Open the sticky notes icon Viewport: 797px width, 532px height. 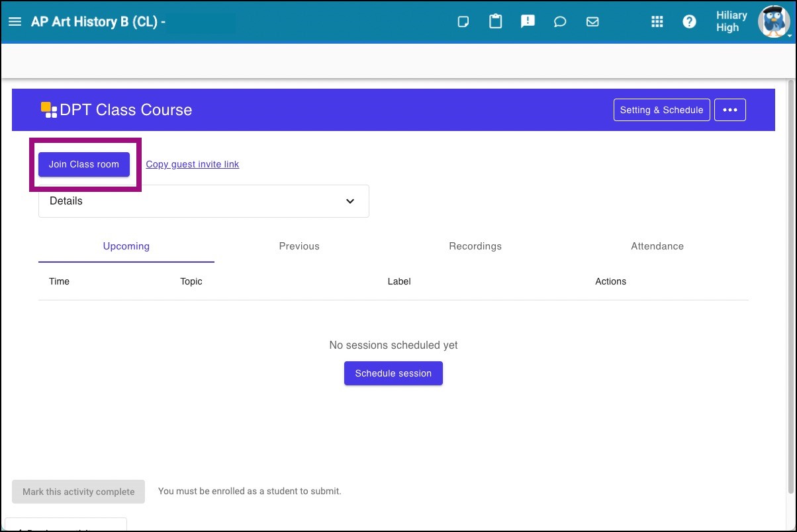[x=463, y=21]
